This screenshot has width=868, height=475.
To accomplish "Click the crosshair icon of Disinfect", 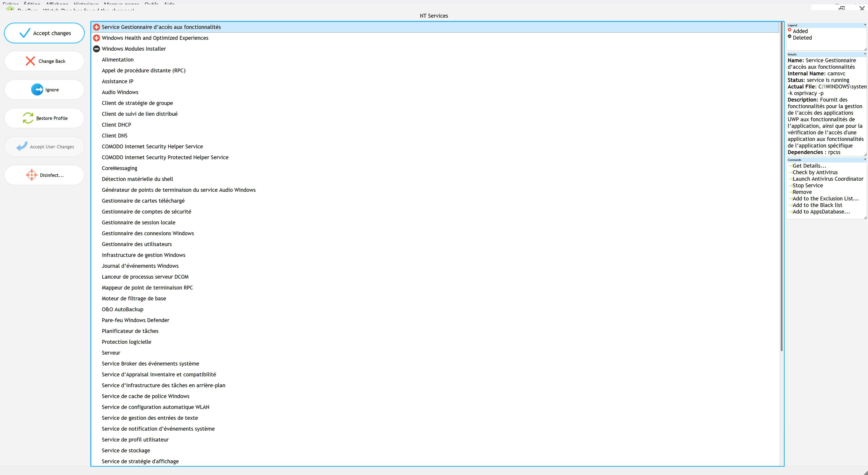I will click(x=32, y=175).
